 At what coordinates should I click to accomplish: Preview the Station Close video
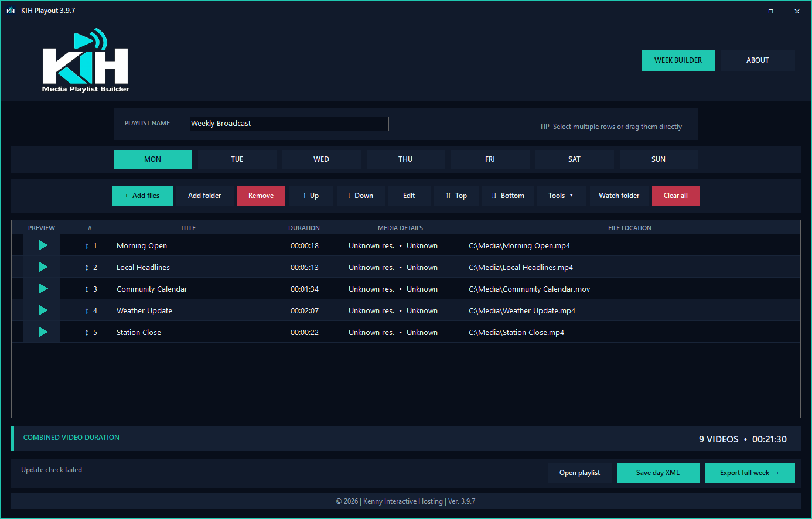click(x=43, y=332)
